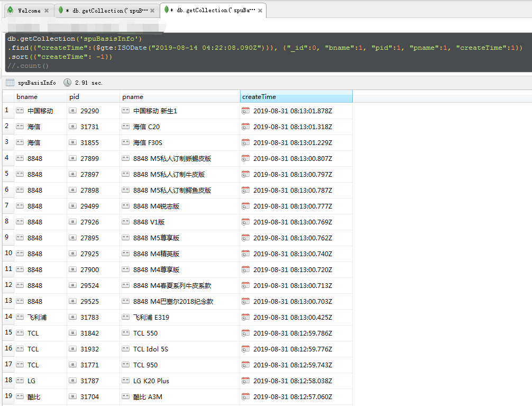The width and height of the screenshot is (532, 406).
Task: Click date icon beside 08:13:00.703Z
Action: point(246,301)
